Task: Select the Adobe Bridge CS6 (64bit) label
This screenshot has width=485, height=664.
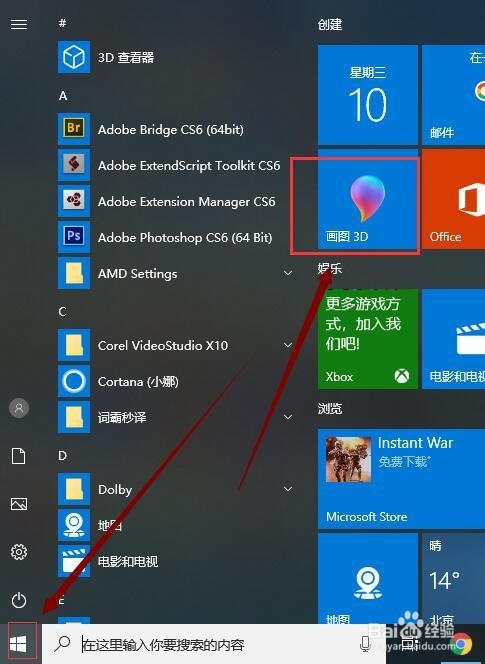Action: [171, 129]
